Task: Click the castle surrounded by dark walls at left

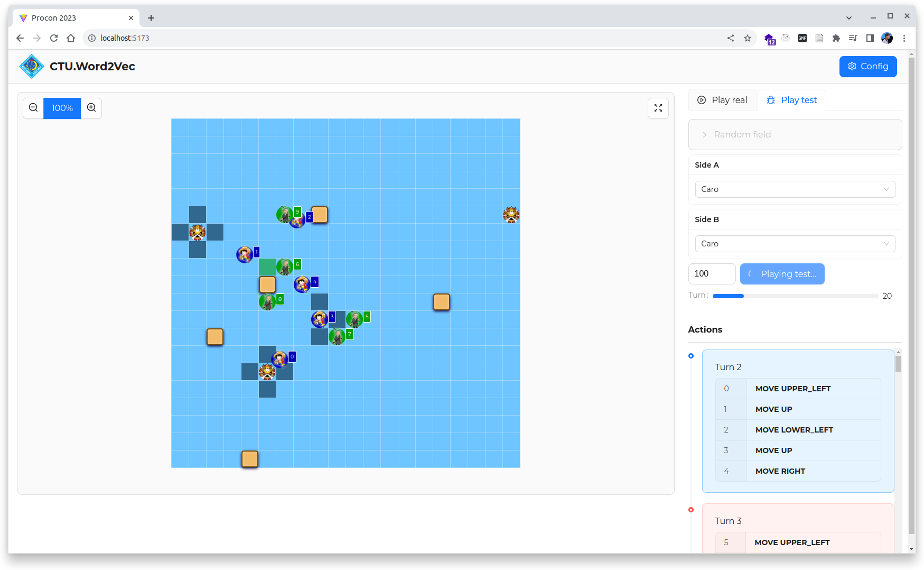Action: point(198,232)
